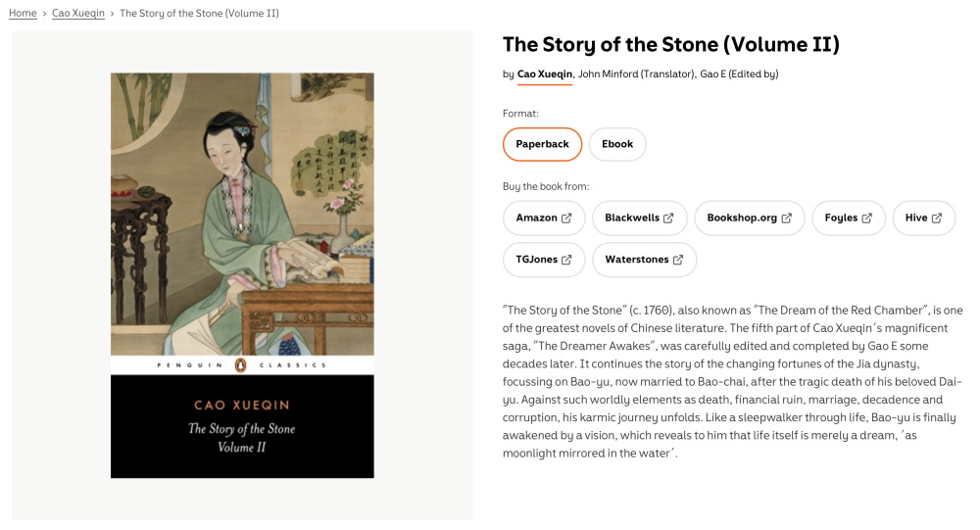Screen dimensions: 980x530
Task: Select the Paperback format option
Action: click(x=542, y=144)
